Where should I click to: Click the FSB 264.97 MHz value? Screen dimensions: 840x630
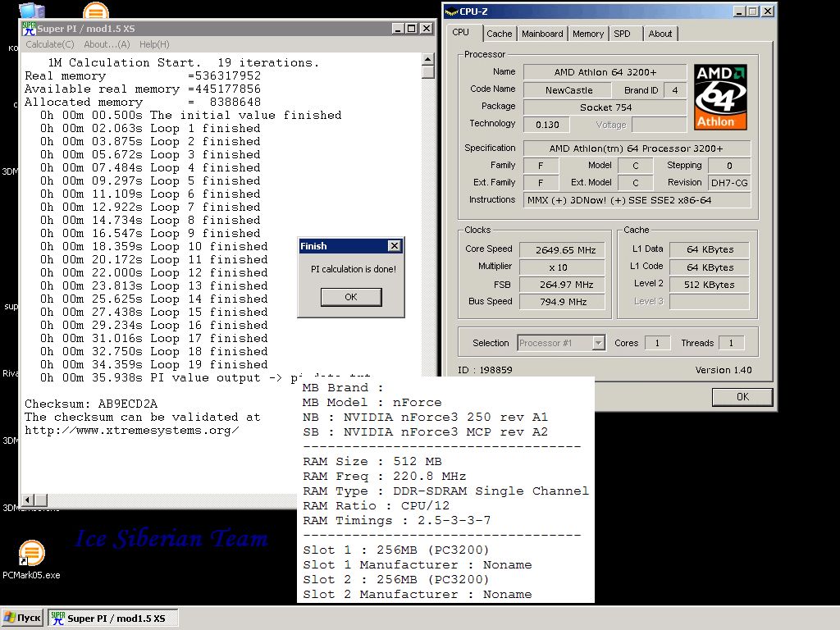click(562, 285)
